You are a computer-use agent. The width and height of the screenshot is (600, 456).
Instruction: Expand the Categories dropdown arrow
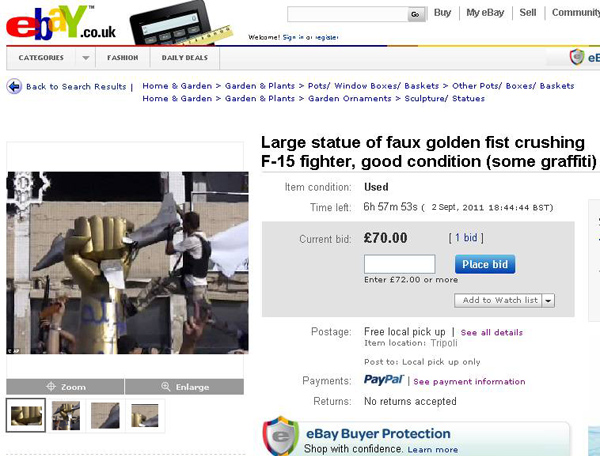(86, 58)
